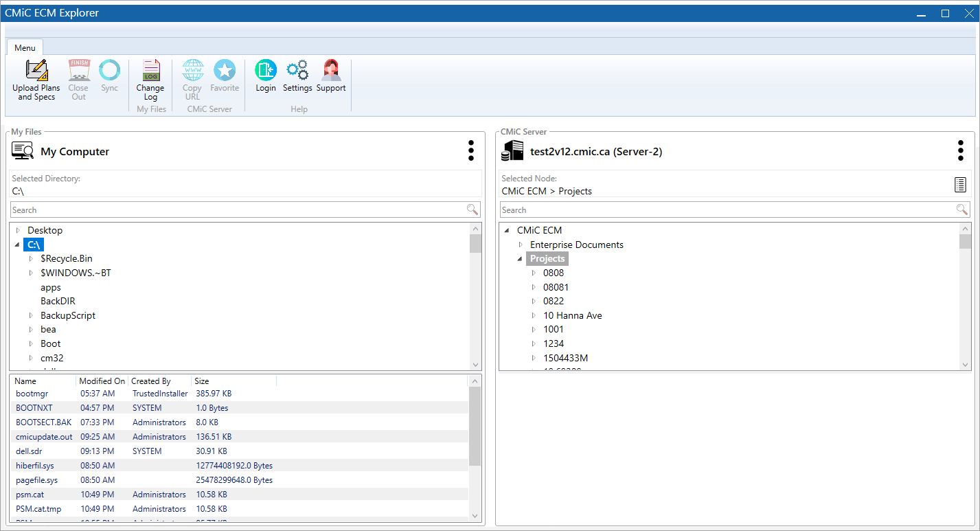
Task: Select the psm.cat file
Action: point(240,495)
